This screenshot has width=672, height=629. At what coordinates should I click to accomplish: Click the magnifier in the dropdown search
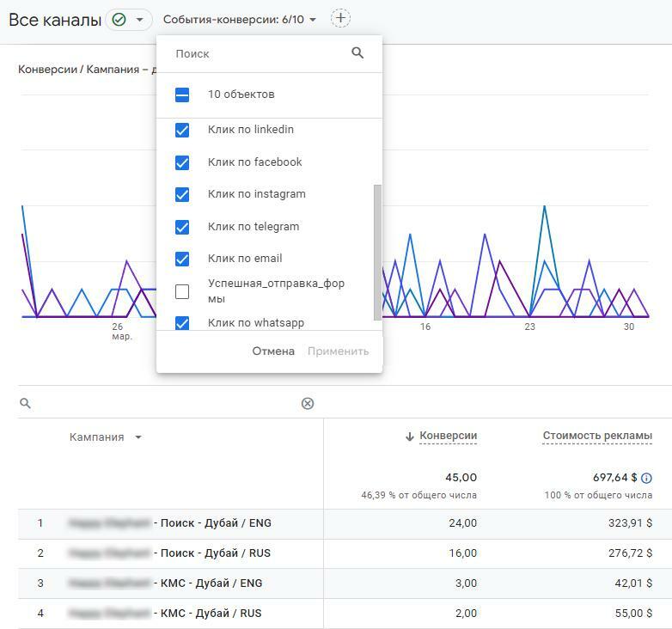coord(357,53)
